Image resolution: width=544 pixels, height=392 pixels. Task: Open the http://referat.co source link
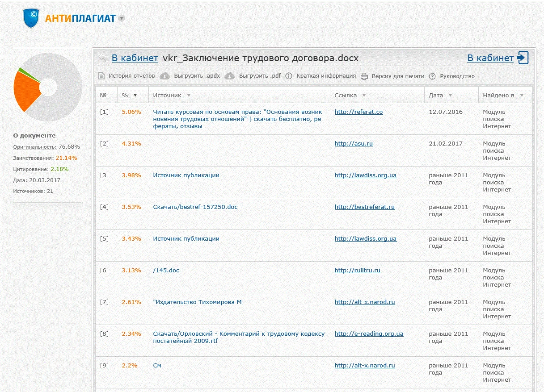coord(358,112)
